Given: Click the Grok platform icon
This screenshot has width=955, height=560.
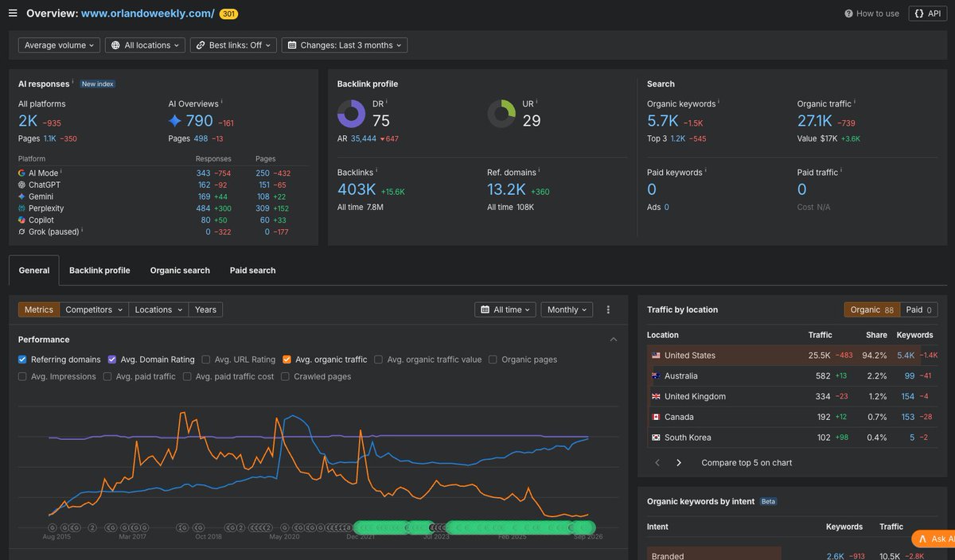Looking at the screenshot, I should pyautogui.click(x=21, y=232).
